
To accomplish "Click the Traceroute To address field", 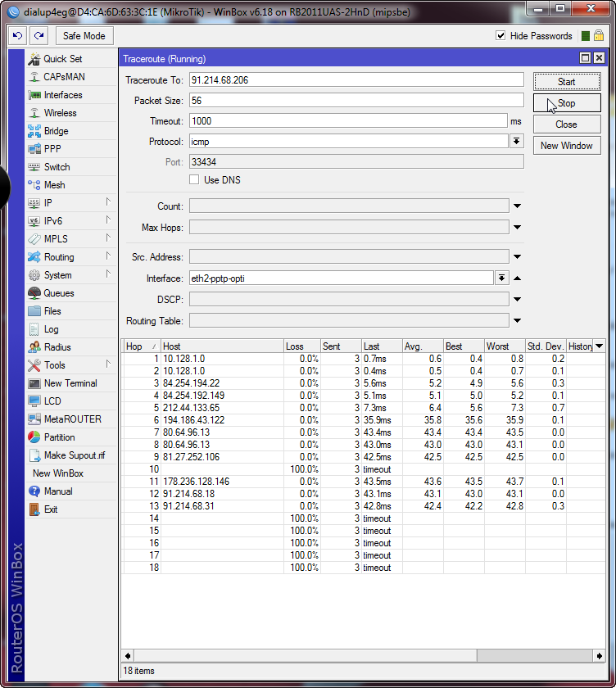I will (x=356, y=79).
